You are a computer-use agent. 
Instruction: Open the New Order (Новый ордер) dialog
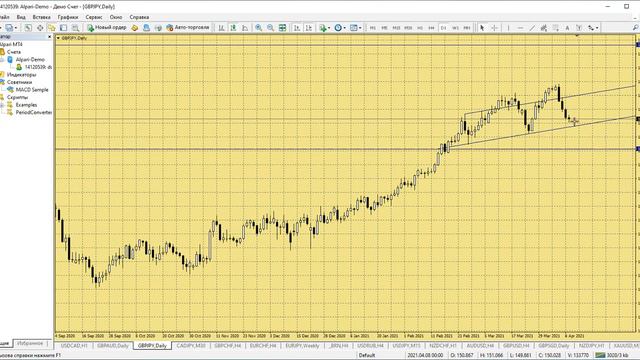click(x=107, y=28)
